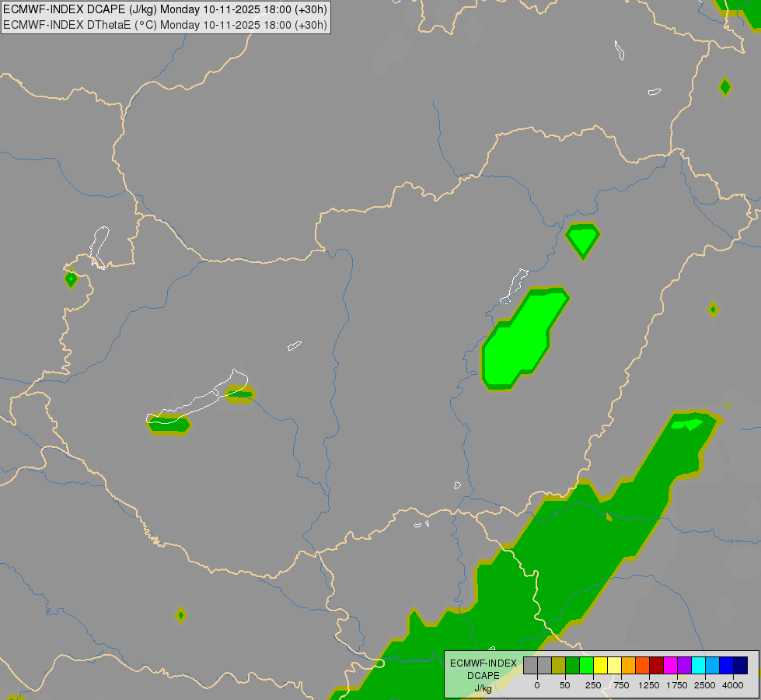Viewport: 761px width, 700px height.
Task: Click the legend value 250
Action: click(593, 685)
